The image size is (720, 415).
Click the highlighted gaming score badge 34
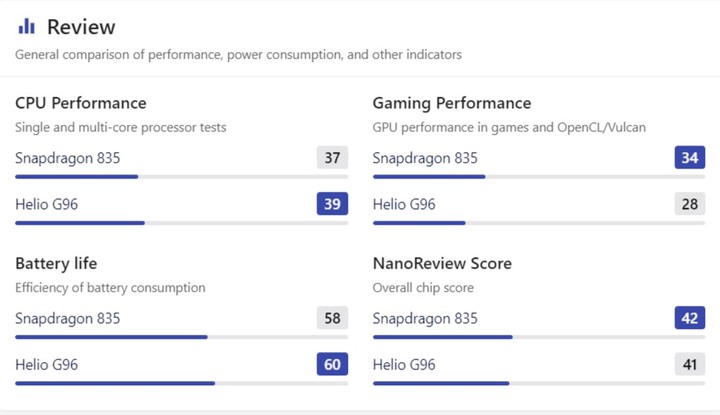(x=690, y=157)
